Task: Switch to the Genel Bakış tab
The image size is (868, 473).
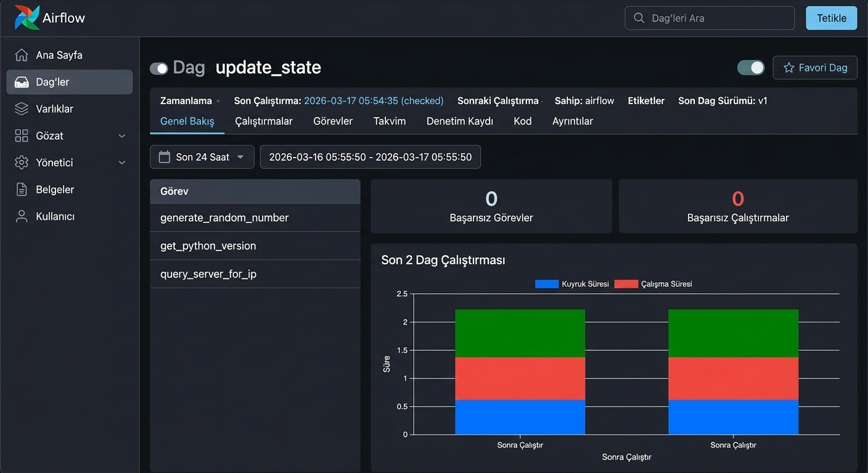Action: (187, 121)
